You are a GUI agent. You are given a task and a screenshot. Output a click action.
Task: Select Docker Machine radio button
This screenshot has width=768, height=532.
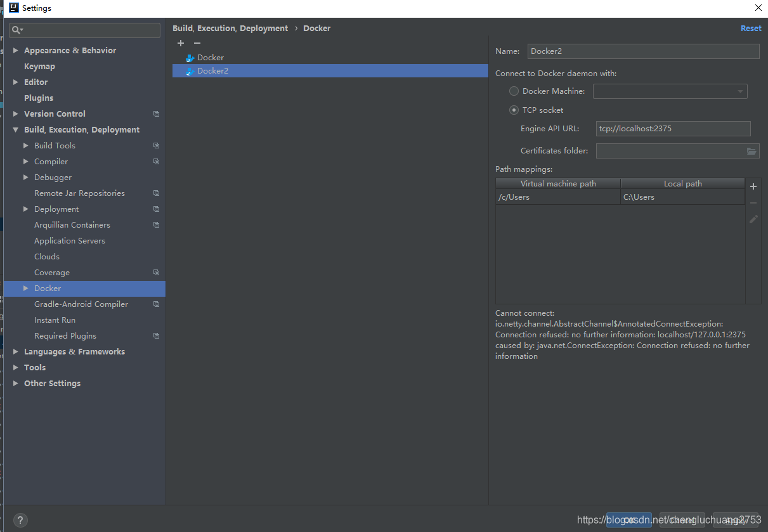click(514, 91)
